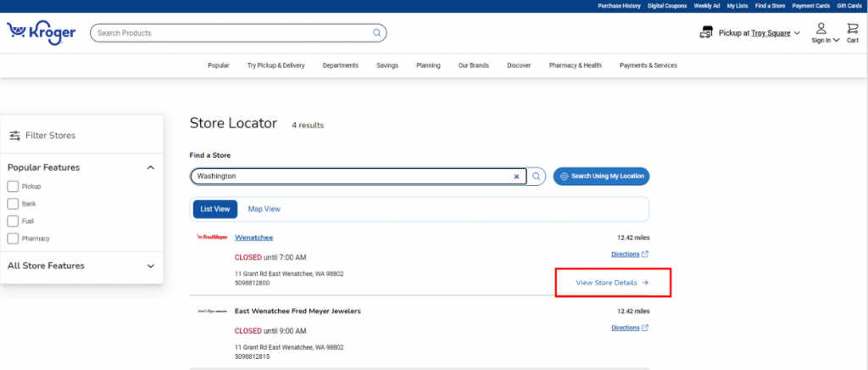The image size is (868, 370).
Task: Click the product search magnifier icon
Action: [377, 33]
